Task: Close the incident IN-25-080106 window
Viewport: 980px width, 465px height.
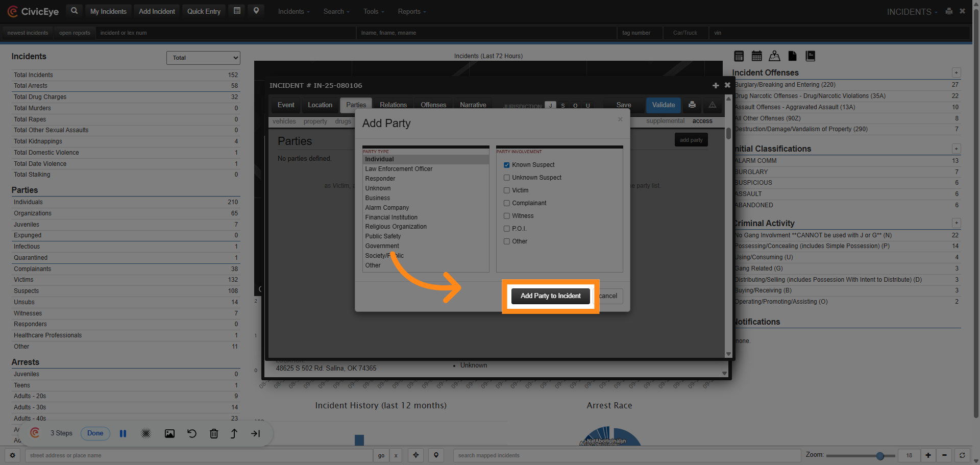Action: pos(727,85)
